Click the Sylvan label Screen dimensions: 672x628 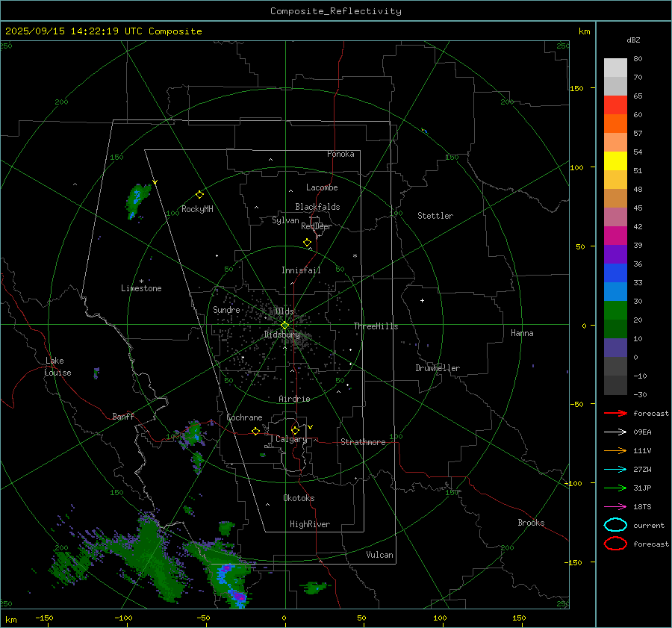(x=285, y=220)
